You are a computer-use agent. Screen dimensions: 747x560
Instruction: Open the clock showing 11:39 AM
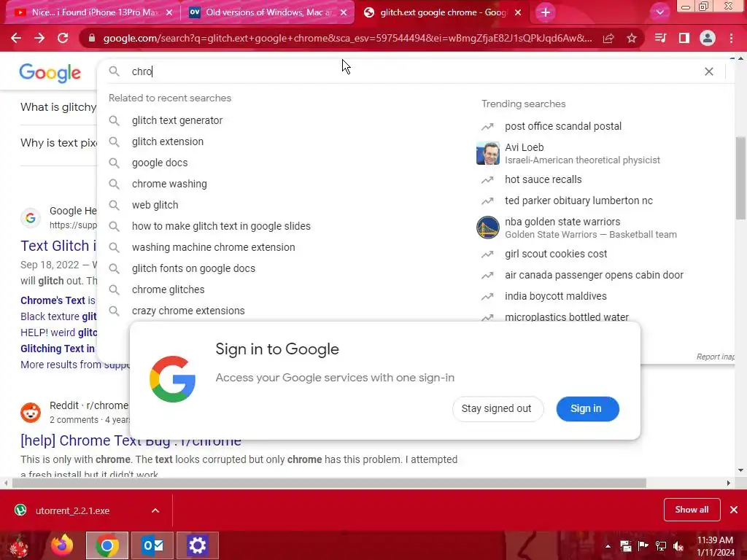pos(715,546)
